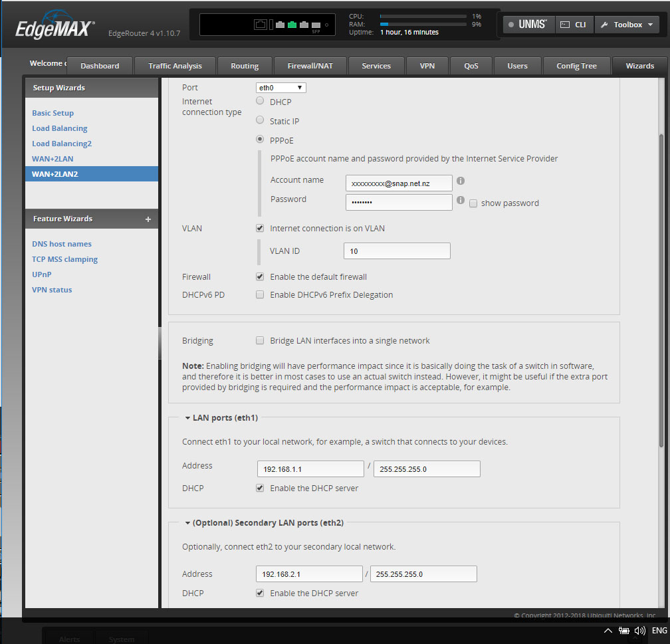Click the eth2 netmask field
Screen dimensions: 670x644
(423, 574)
